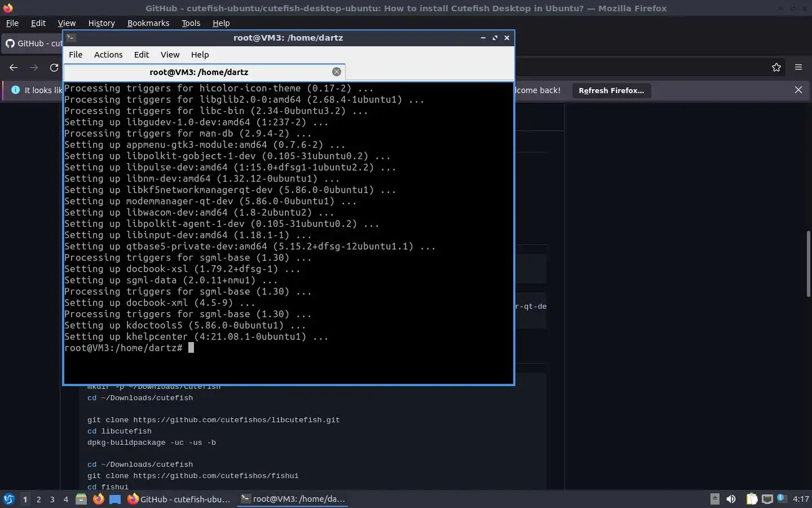The width and height of the screenshot is (812, 508).
Task: Open the Firefox Tools menu
Action: point(191,23)
